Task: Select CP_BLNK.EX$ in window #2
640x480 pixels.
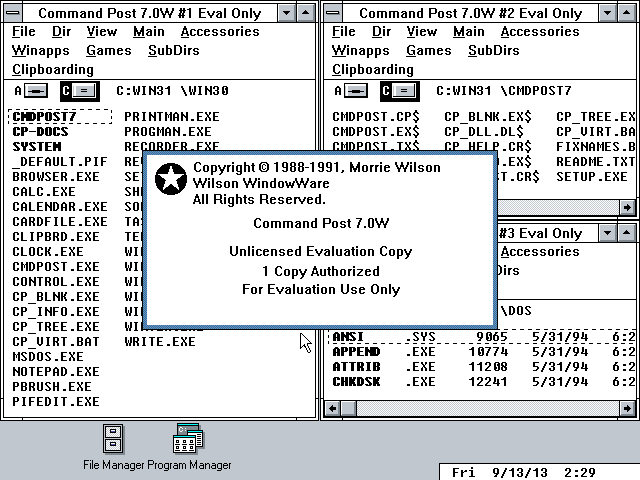Action: pos(488,117)
